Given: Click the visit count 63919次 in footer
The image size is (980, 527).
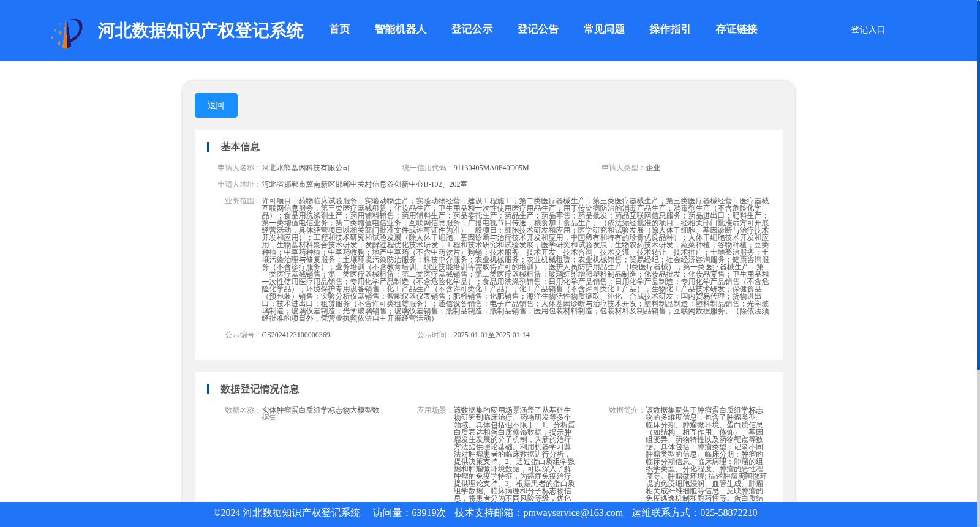Looking at the screenshot, I should (429, 513).
